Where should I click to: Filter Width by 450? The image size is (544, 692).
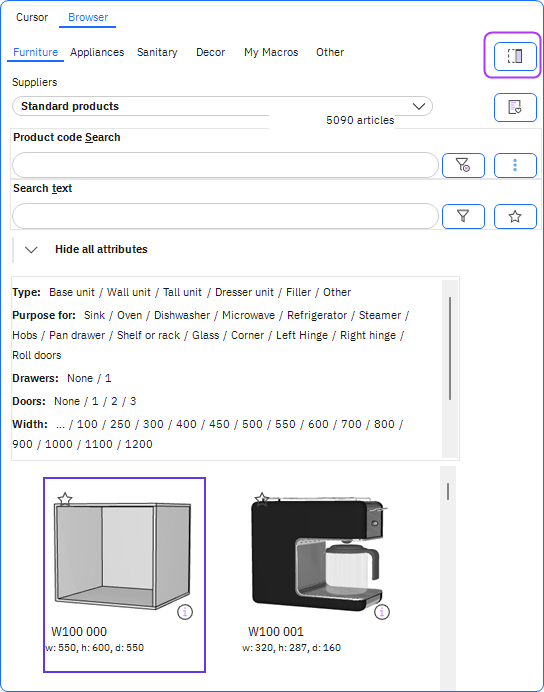point(219,424)
